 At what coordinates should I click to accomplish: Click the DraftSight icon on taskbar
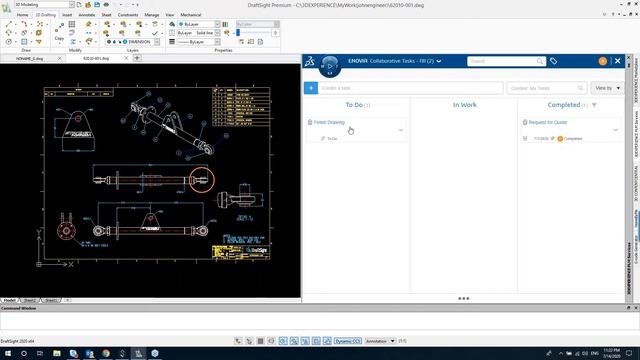(139, 353)
